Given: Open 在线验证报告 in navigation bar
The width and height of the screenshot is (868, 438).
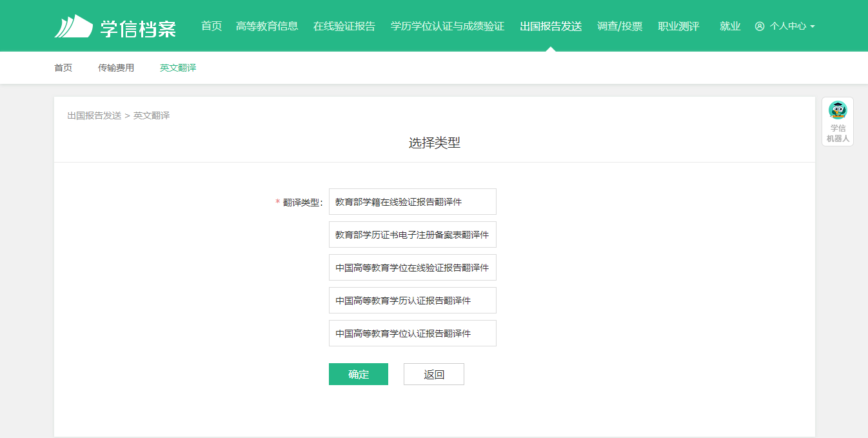Looking at the screenshot, I should [x=344, y=26].
